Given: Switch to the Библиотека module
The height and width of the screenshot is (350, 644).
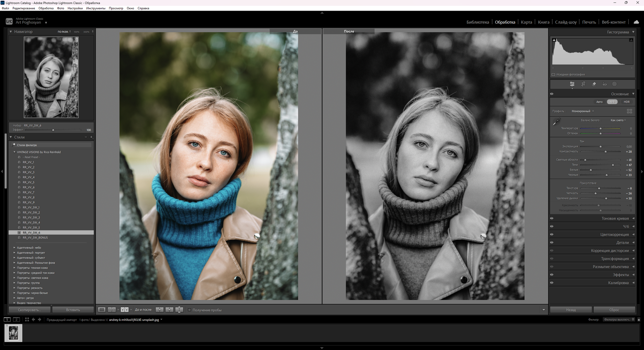Looking at the screenshot, I should pos(478,22).
